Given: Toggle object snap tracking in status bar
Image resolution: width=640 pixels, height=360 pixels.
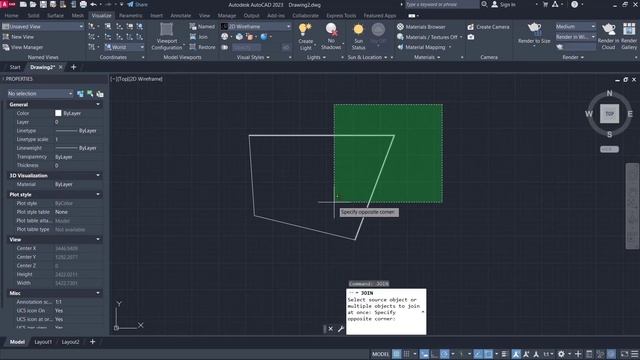Looking at the screenshot, I should point(478,354).
